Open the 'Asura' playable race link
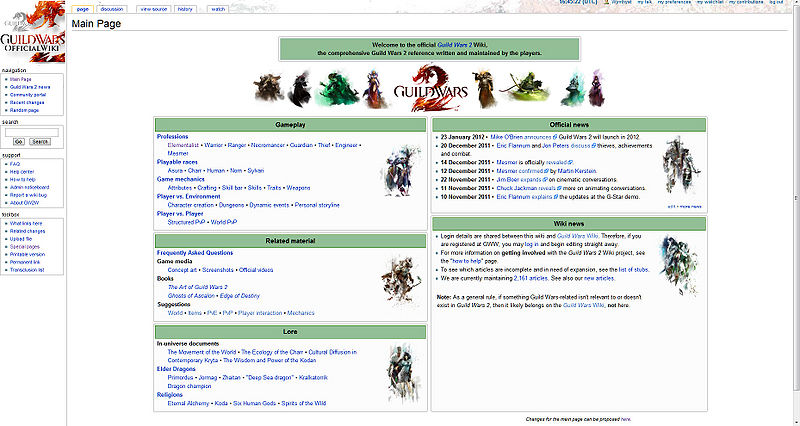 coord(175,171)
